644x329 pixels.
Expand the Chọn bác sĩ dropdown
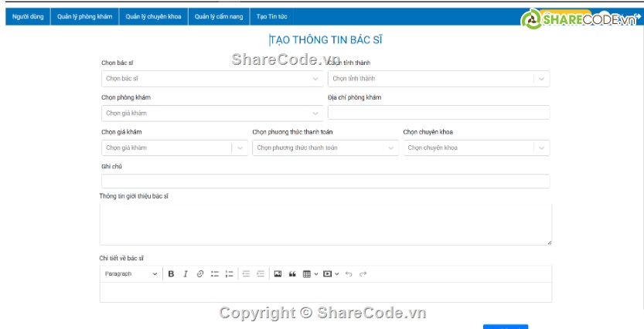212,79
